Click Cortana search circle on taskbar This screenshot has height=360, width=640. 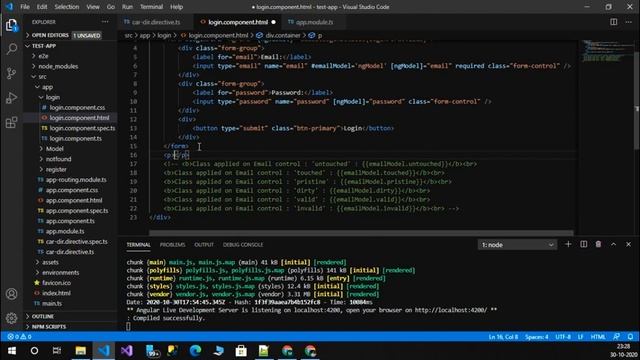click(34, 351)
